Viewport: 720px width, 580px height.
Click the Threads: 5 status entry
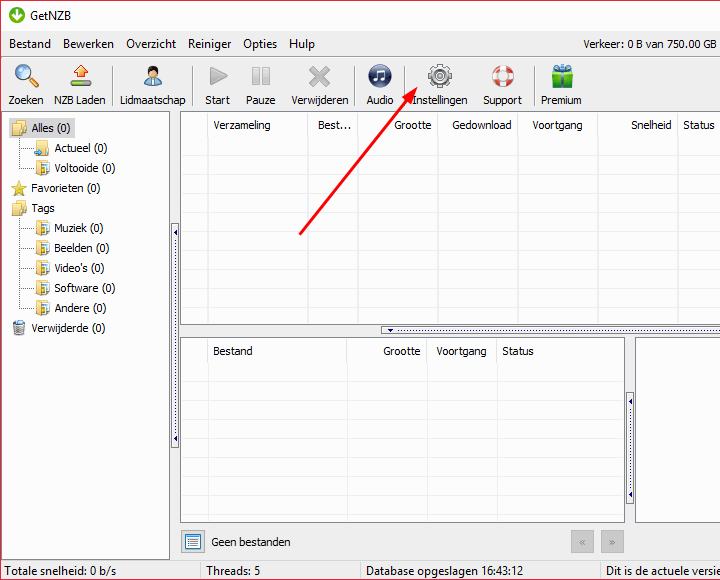[233, 571]
